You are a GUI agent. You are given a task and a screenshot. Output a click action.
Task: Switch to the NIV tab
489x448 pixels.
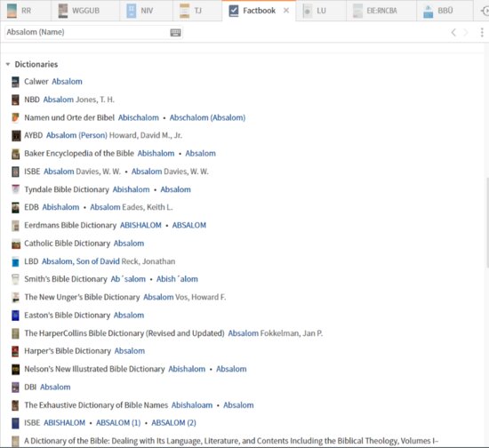(x=140, y=11)
